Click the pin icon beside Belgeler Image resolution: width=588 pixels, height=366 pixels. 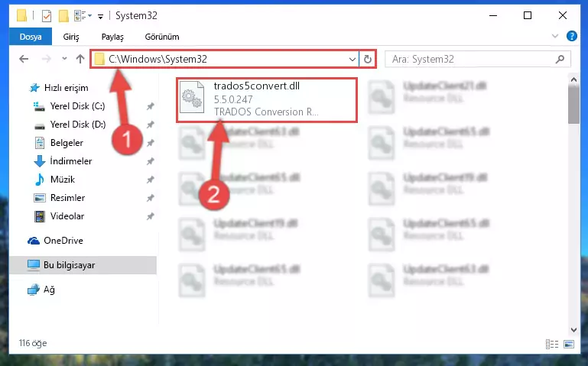point(151,143)
